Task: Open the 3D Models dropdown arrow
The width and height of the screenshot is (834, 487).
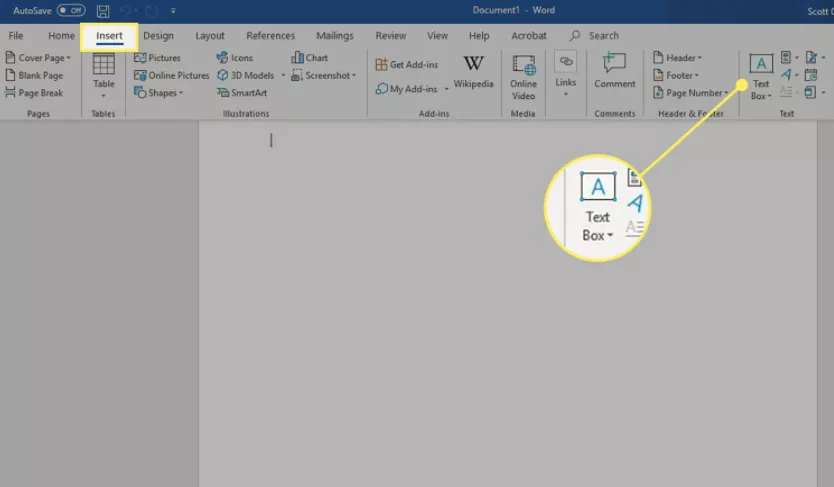Action: click(x=283, y=75)
